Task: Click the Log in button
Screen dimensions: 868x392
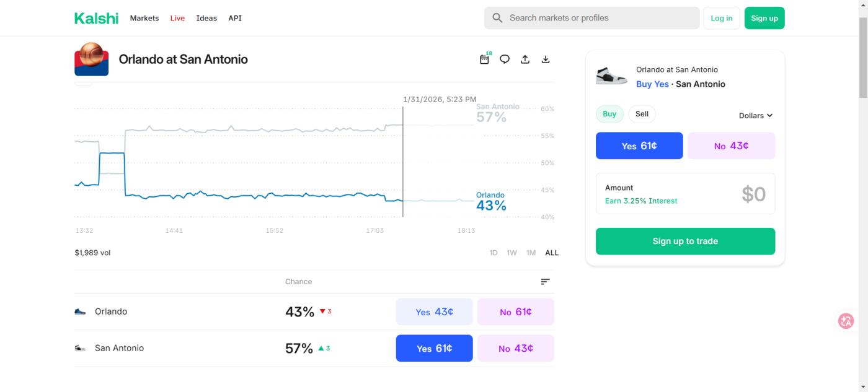Action: (721, 19)
